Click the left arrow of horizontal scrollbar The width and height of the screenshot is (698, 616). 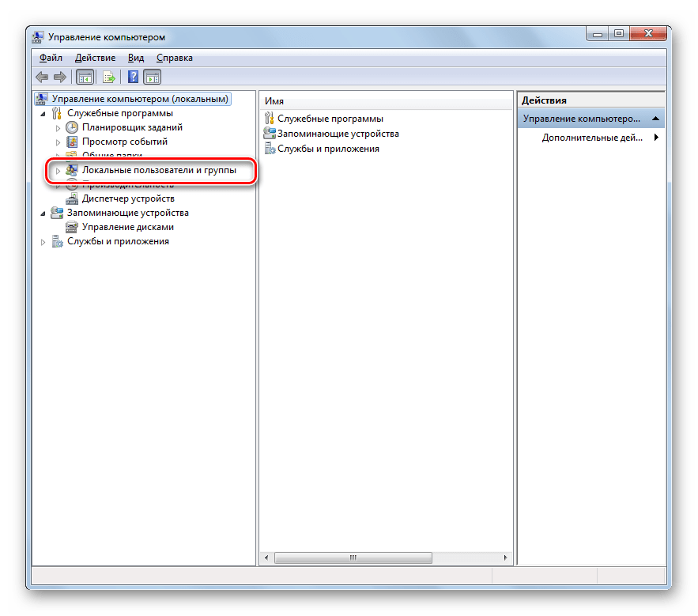266,557
